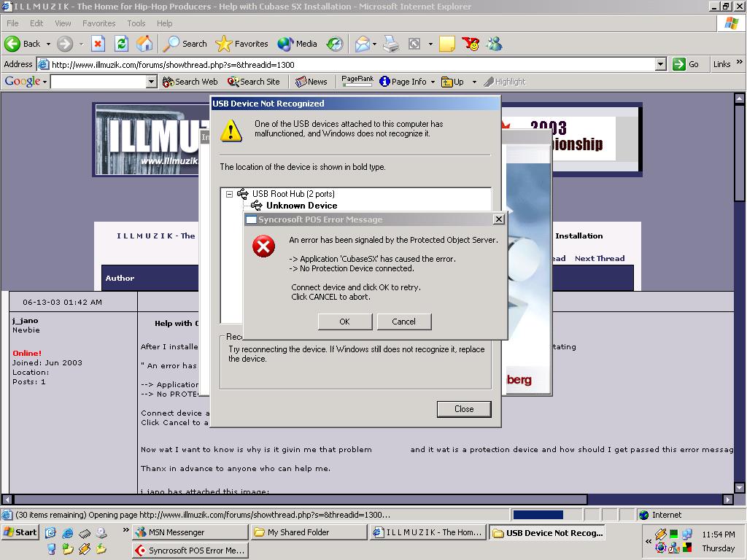Open the Help menu
The width and height of the screenshot is (747, 560).
[x=164, y=23]
